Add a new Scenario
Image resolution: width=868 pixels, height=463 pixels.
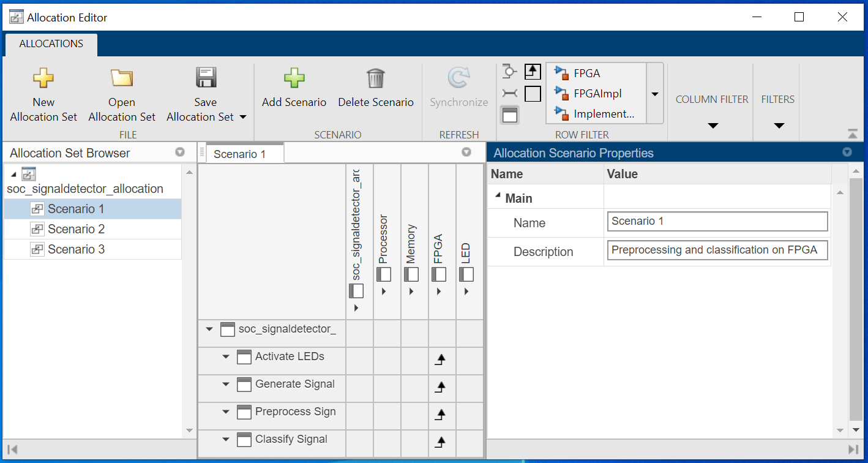point(294,88)
